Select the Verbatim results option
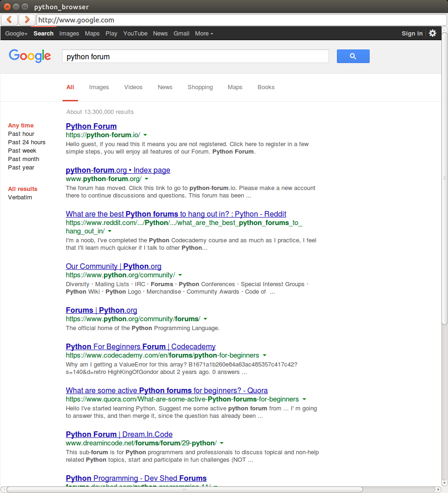This screenshot has width=448, height=493. point(20,197)
